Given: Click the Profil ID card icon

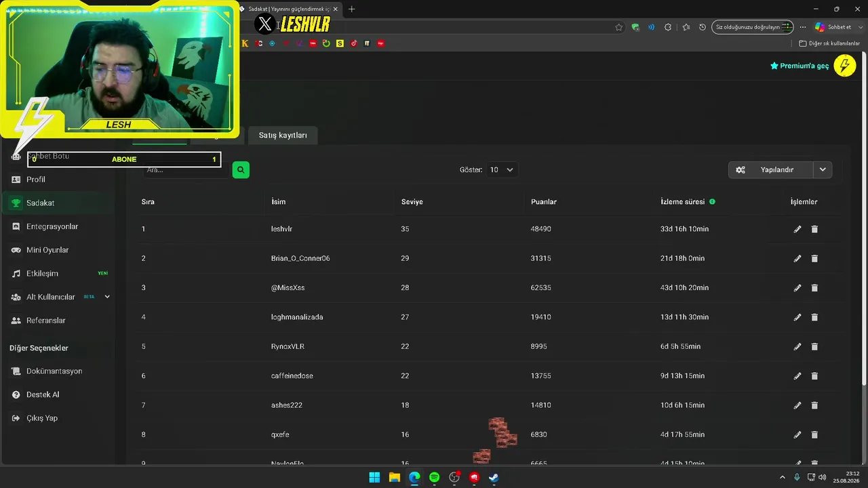Looking at the screenshot, I should tap(16, 180).
